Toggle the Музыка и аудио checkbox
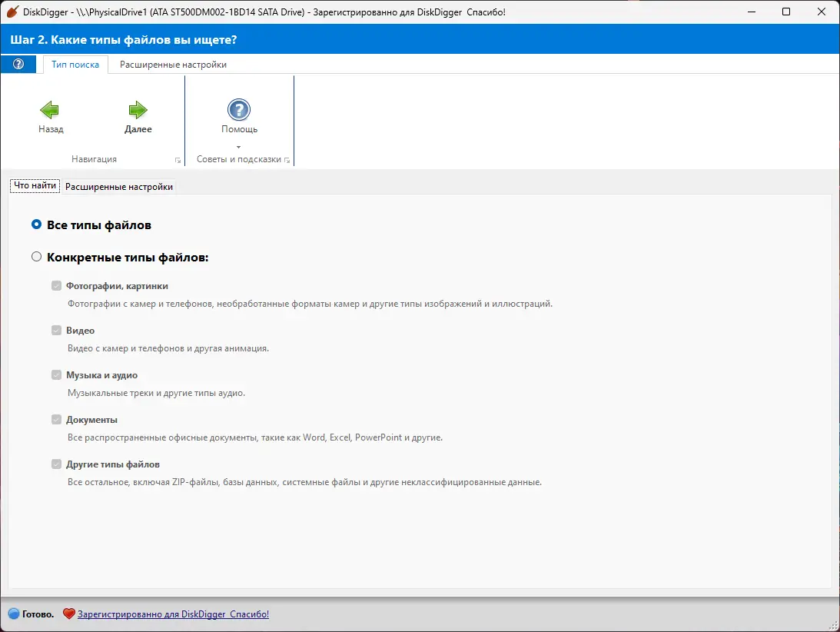Image resolution: width=840 pixels, height=632 pixels. click(x=56, y=374)
